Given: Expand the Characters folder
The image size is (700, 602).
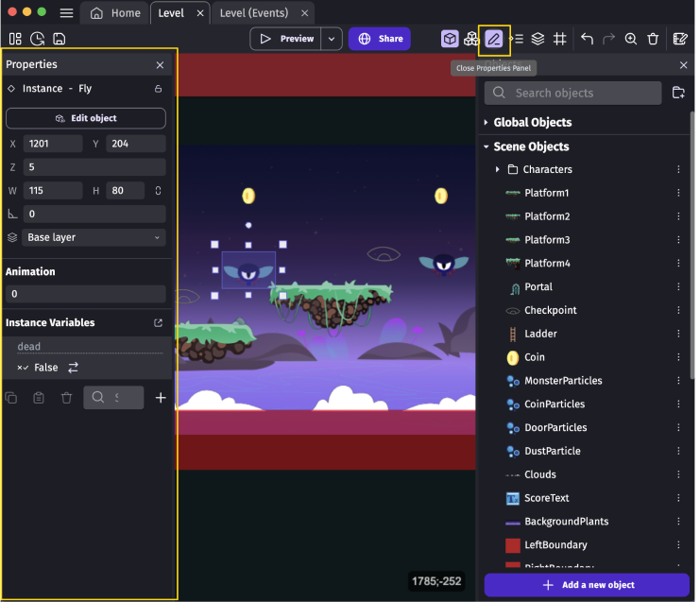Looking at the screenshot, I should tap(498, 170).
